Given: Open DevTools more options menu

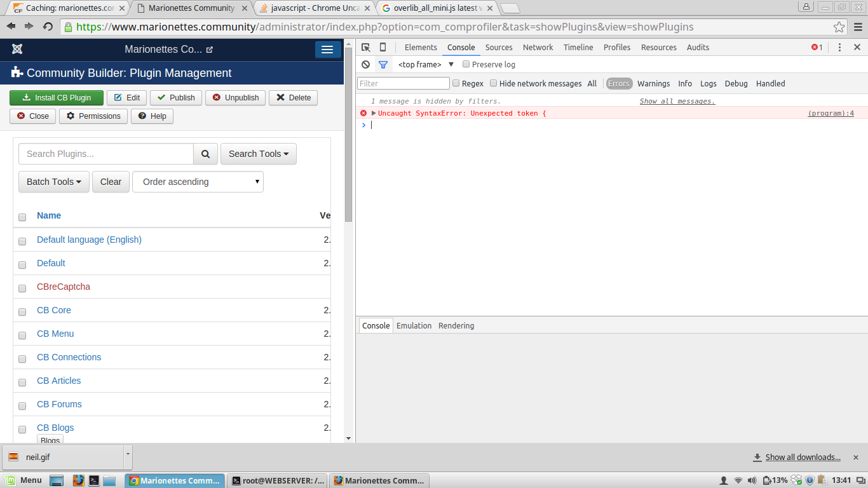Looking at the screenshot, I should click(x=839, y=47).
